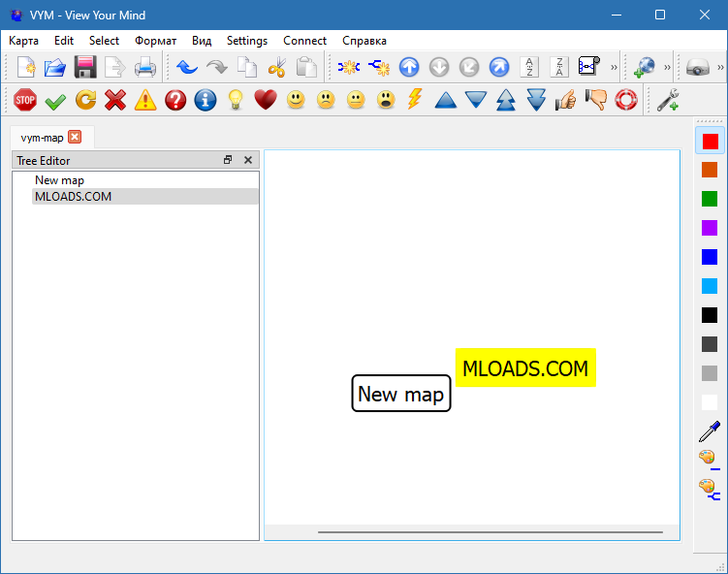
Task: Toggle the red question mark flag
Action: [x=175, y=100]
